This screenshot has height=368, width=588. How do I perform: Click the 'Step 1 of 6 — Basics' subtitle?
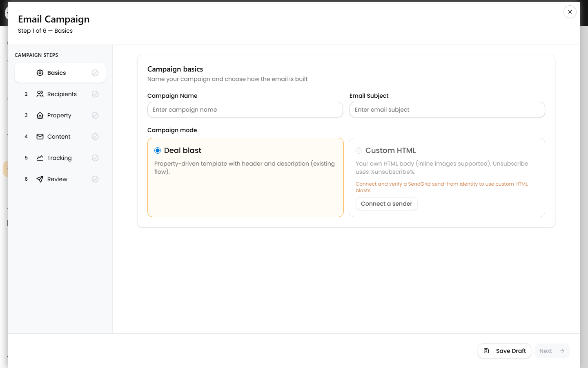[x=45, y=31]
